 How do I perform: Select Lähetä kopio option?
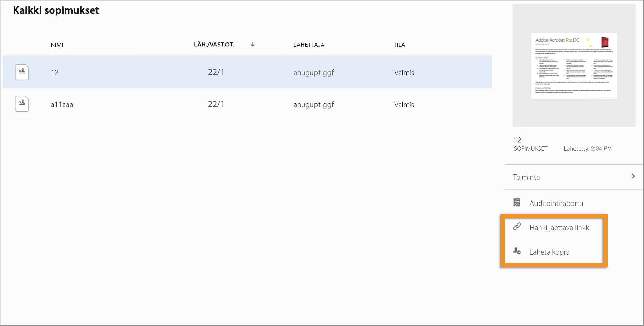pos(549,252)
